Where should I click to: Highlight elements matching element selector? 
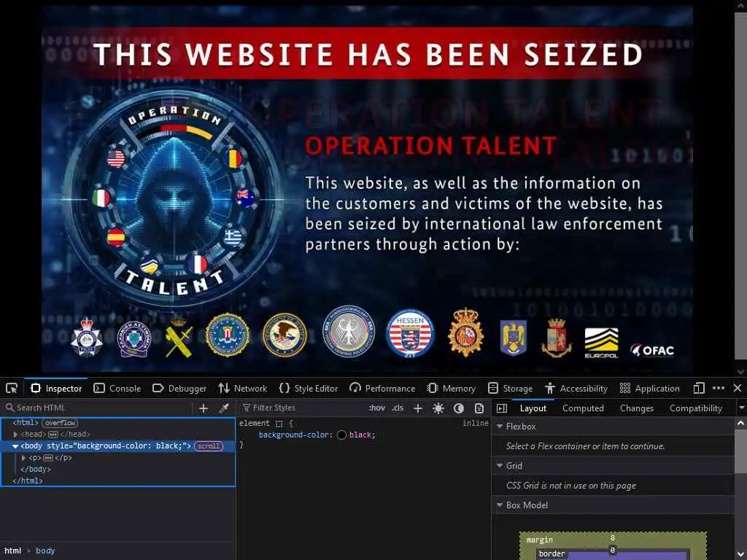pos(279,424)
